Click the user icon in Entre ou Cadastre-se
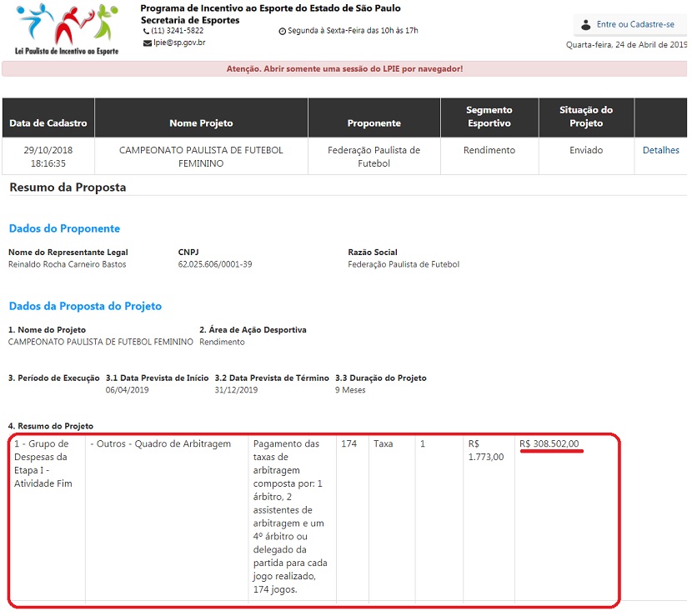The height and width of the screenshot is (616, 692). point(585,25)
